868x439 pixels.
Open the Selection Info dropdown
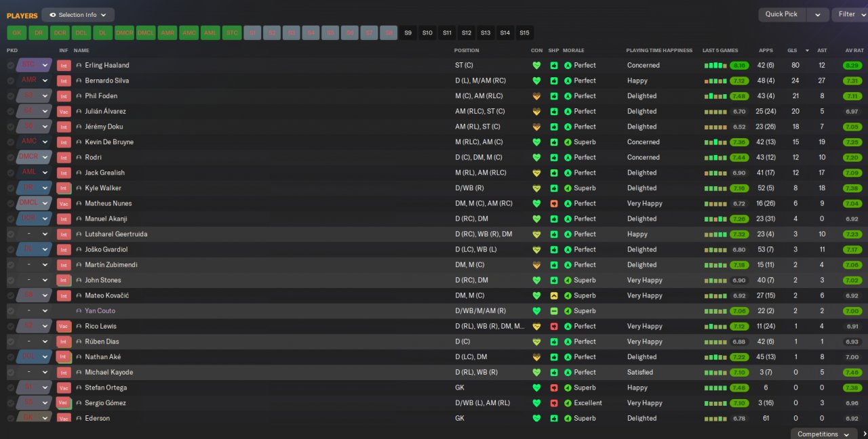coord(78,15)
